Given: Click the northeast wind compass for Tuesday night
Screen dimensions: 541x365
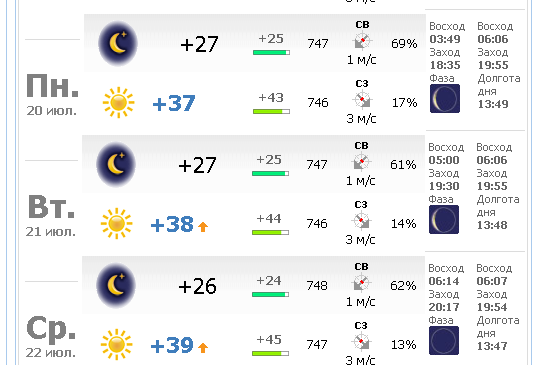Looking at the screenshot, I should click(x=361, y=161).
